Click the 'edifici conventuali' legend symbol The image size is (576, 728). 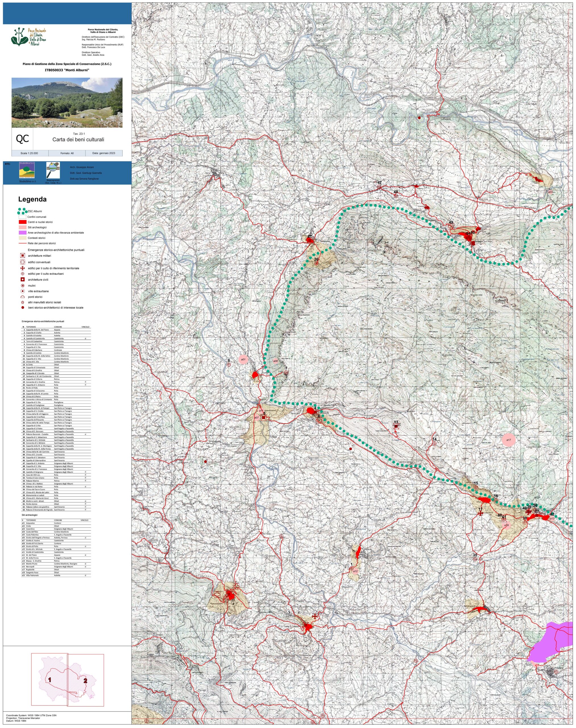(23, 262)
